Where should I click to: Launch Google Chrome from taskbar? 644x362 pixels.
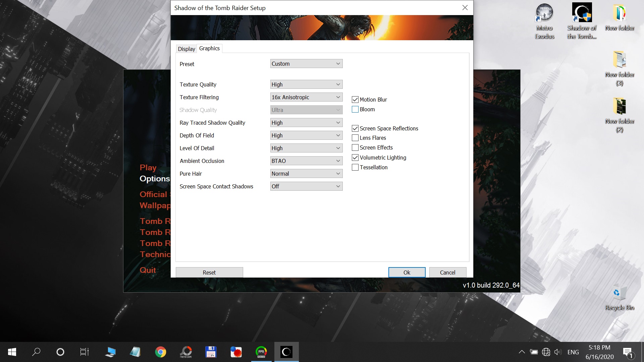[160, 352]
